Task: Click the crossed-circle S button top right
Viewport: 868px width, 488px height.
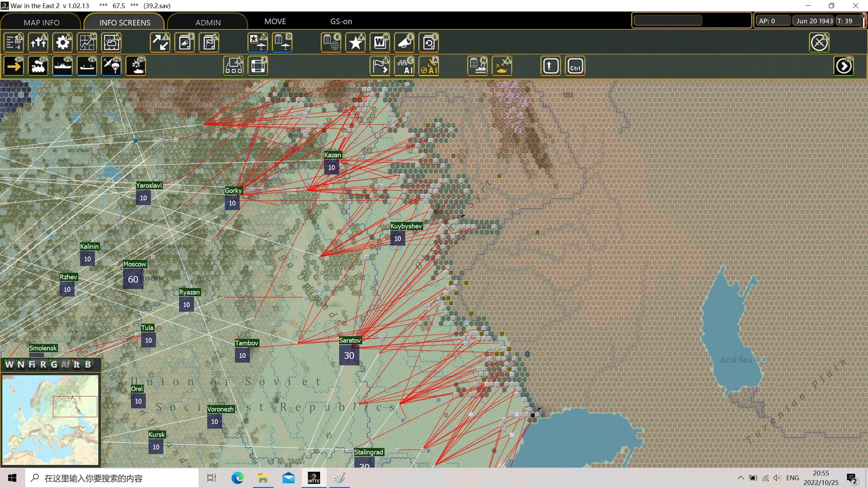Action: click(x=819, y=43)
